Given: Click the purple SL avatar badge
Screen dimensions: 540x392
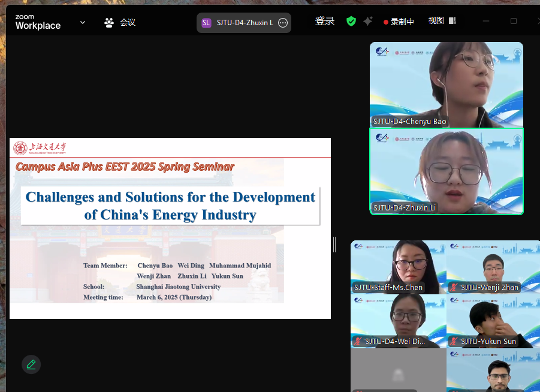Looking at the screenshot, I should pyautogui.click(x=206, y=23).
